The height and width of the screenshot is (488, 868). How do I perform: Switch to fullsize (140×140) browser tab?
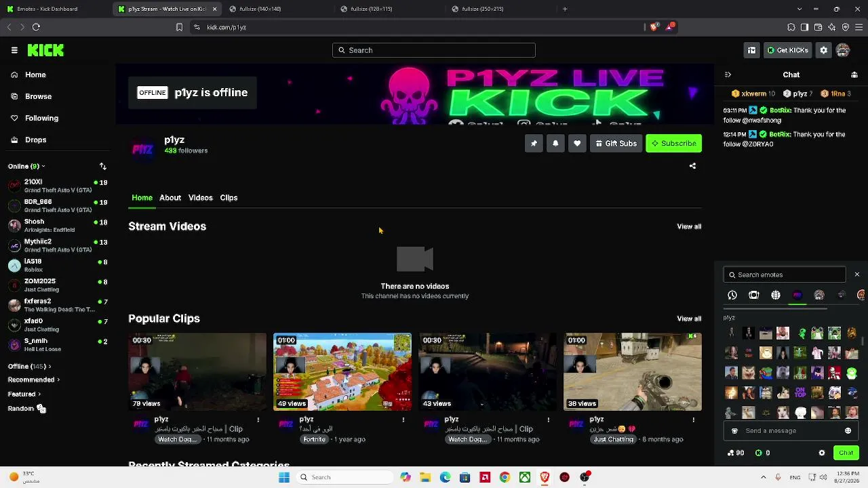(277, 9)
